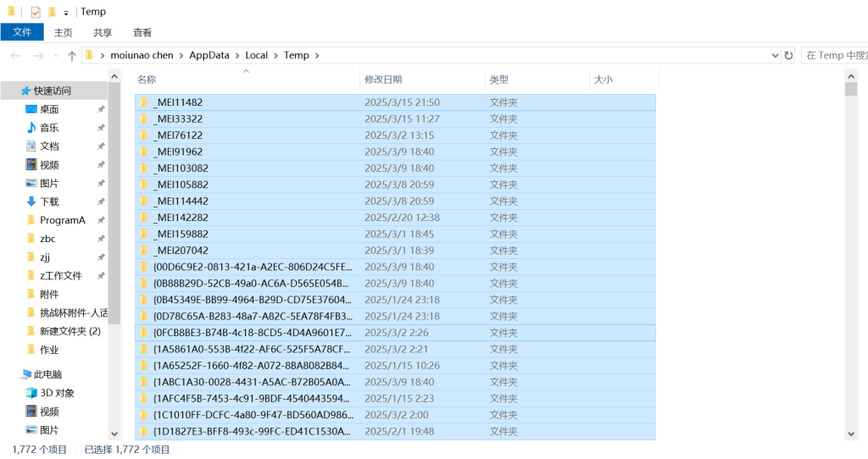Click the up-one-level arrow button

[x=72, y=56]
